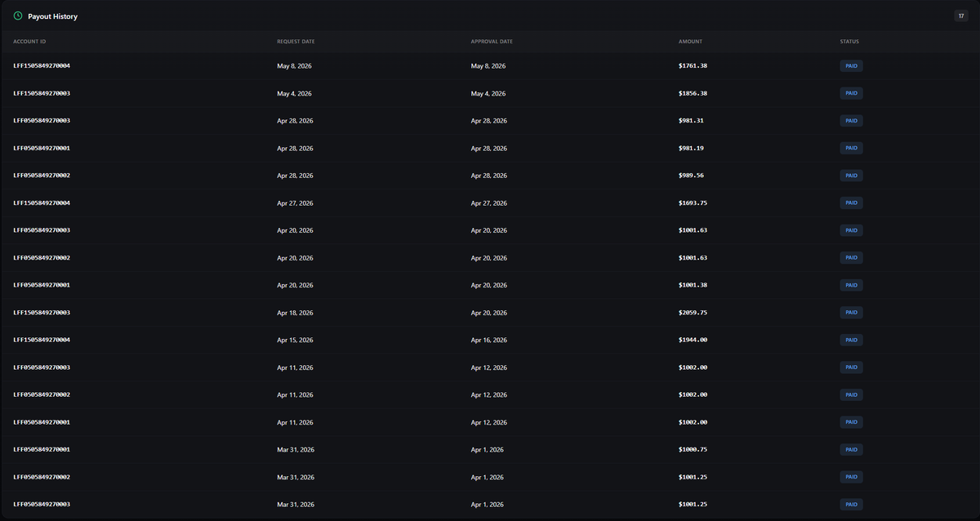This screenshot has width=980, height=521.
Task: Click the PAID badge in the $1761.38 row
Action: click(x=851, y=66)
